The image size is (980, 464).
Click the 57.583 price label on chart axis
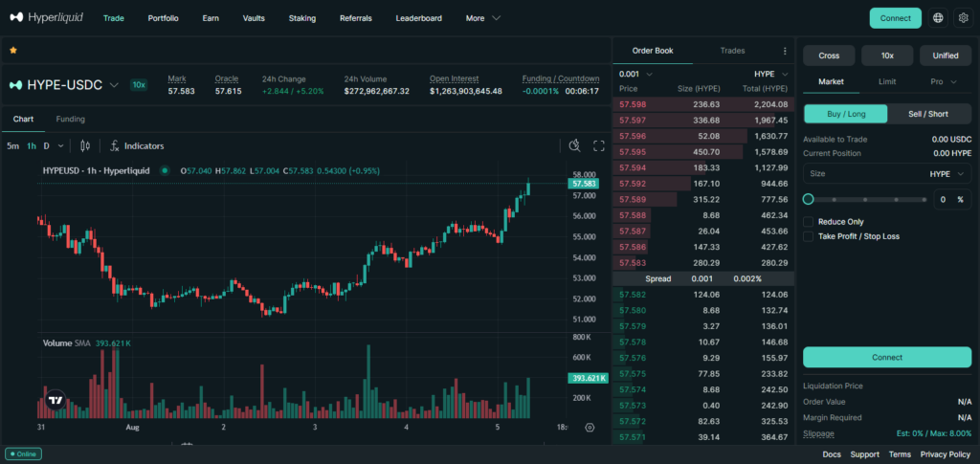coord(583,184)
